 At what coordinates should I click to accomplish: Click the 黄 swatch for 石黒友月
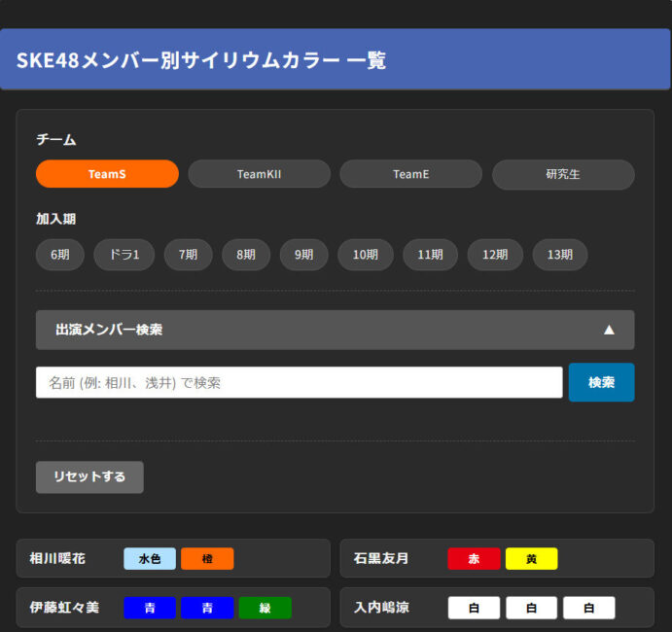pos(531,559)
